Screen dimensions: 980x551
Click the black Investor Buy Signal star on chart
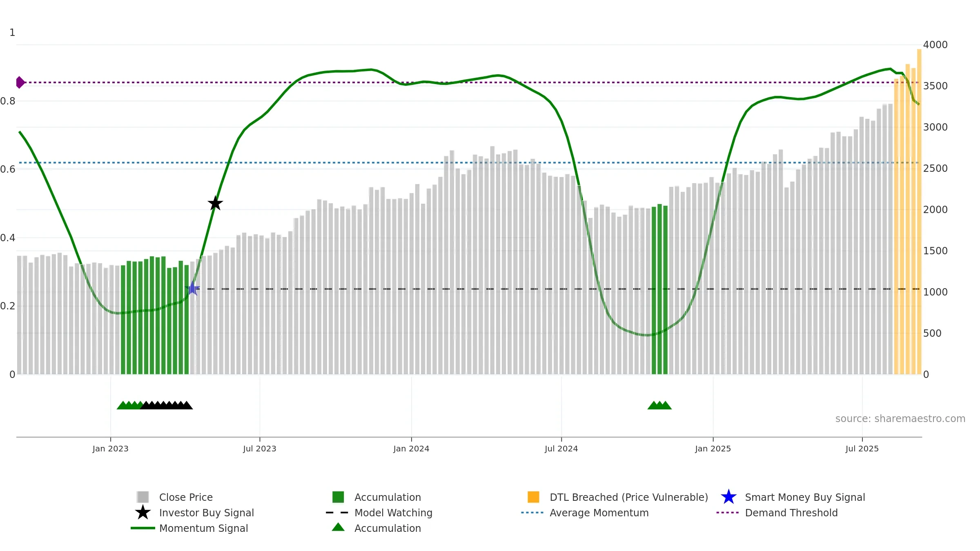click(x=215, y=203)
